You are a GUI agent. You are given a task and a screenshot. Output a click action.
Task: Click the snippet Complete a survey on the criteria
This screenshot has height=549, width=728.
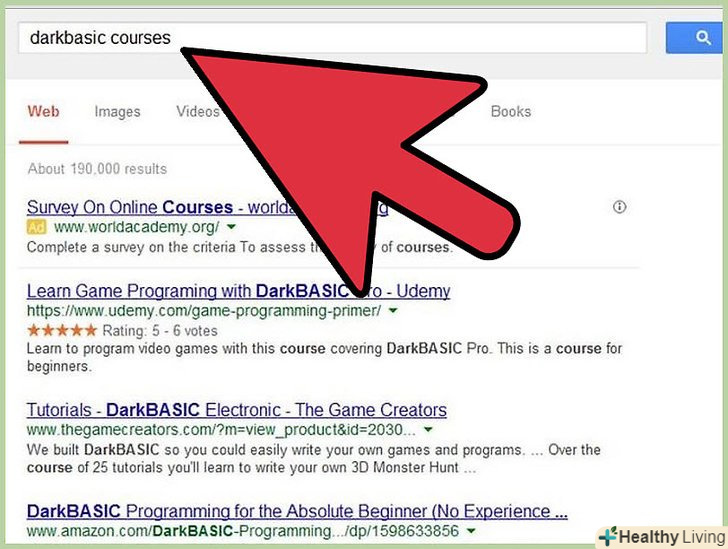(x=239, y=247)
